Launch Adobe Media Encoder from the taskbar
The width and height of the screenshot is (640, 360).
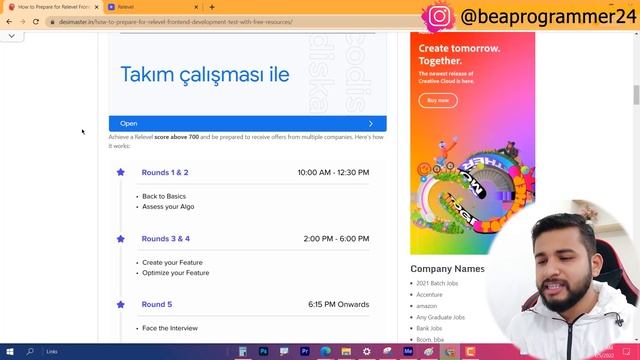(x=408, y=351)
